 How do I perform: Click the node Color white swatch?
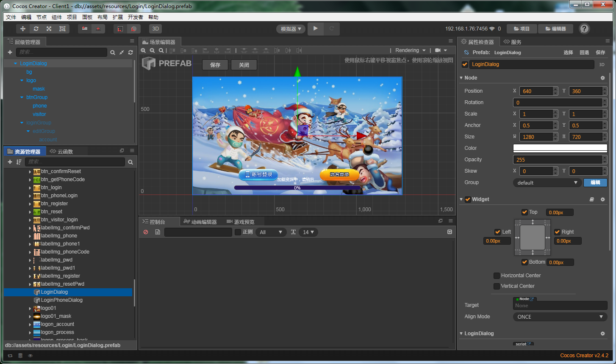point(560,148)
